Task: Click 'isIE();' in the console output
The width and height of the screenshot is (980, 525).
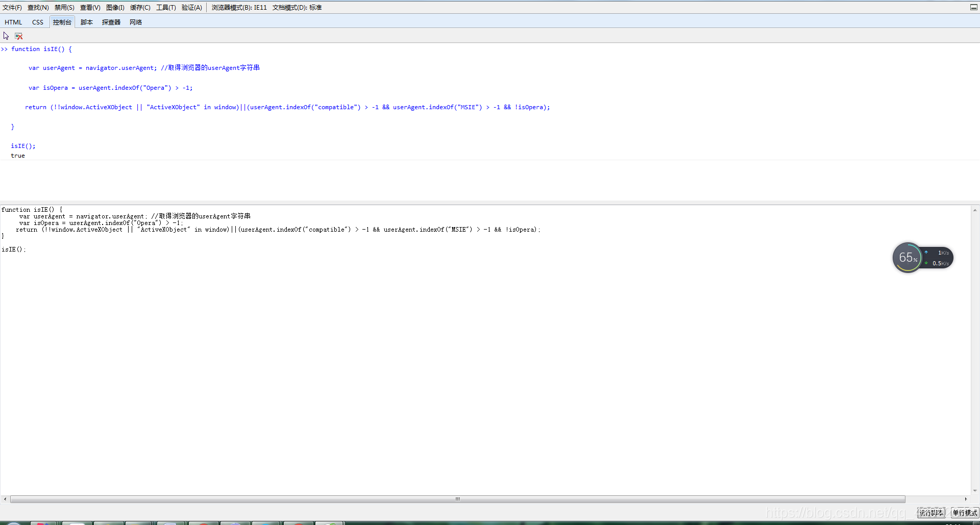Action: [23, 146]
